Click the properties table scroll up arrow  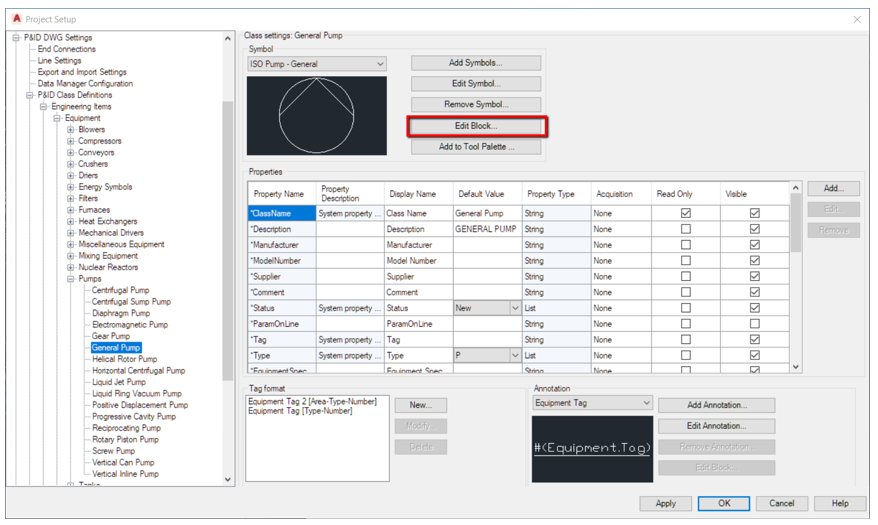pyautogui.click(x=796, y=188)
